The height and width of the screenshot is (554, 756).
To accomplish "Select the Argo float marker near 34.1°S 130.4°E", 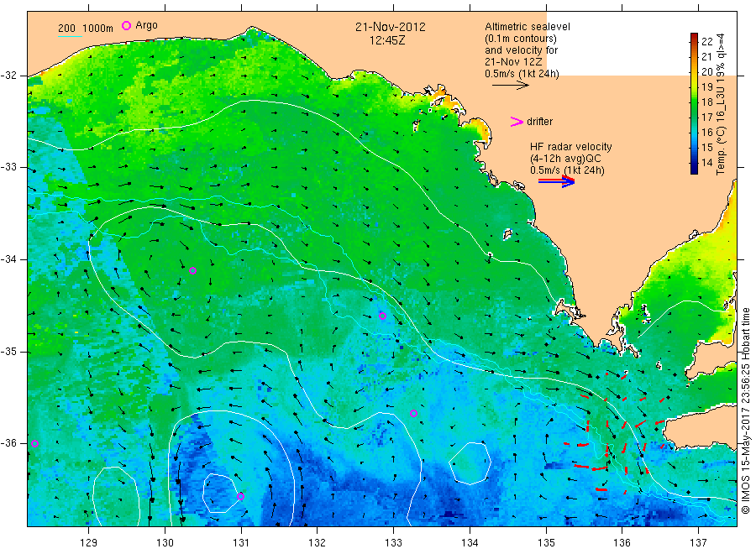I will click(193, 271).
